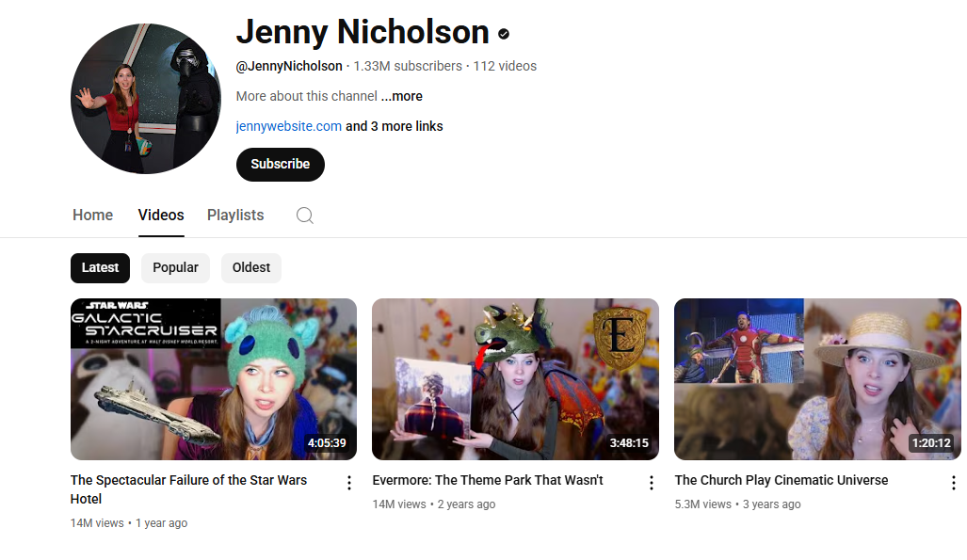Select the Videos tab

161,215
